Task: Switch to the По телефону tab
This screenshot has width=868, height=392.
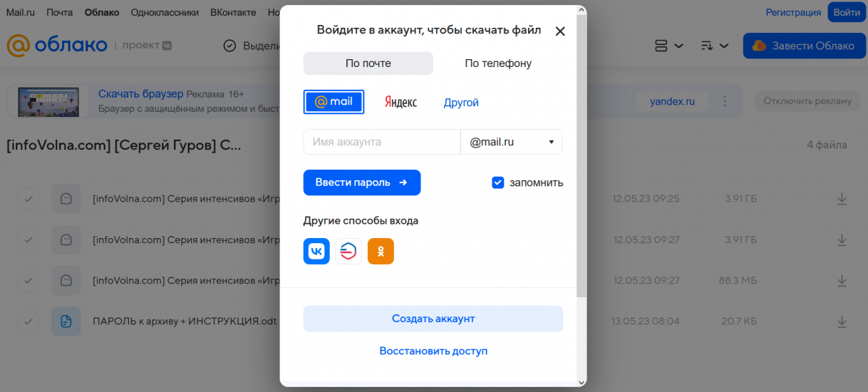Action: (498, 63)
